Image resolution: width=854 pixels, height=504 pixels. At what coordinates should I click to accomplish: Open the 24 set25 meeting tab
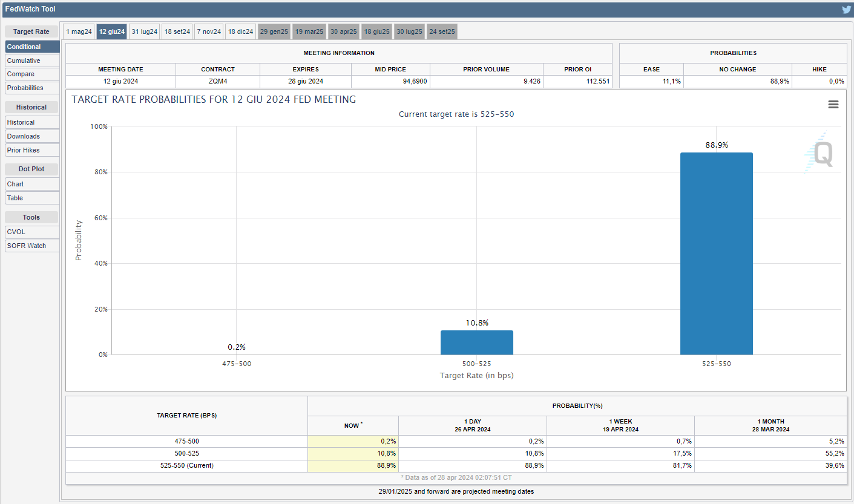[x=442, y=31]
